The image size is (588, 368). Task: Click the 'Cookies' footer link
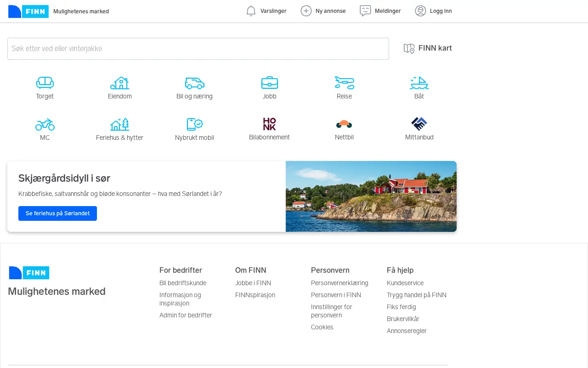coord(322,327)
